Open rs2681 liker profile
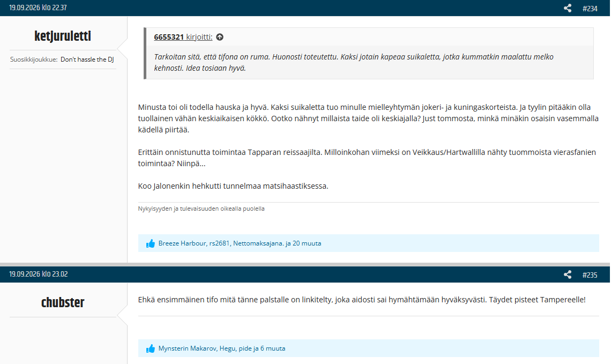The width and height of the screenshot is (611, 364). tap(219, 243)
